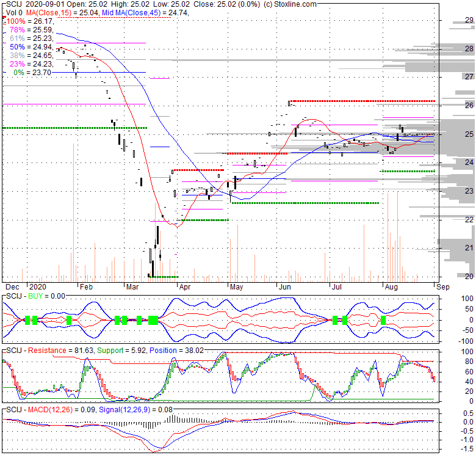476x455 pixels.
Task: Click the '23% = 24.23' level label
Action: tap(32, 64)
